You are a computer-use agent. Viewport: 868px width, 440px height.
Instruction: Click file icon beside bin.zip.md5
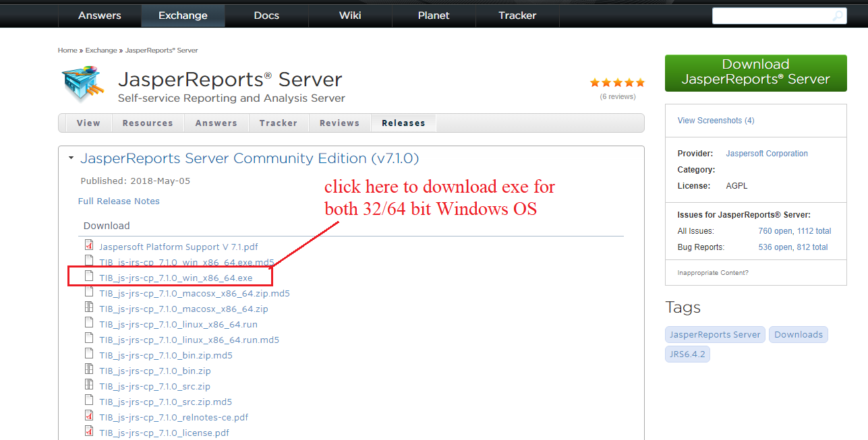click(89, 354)
